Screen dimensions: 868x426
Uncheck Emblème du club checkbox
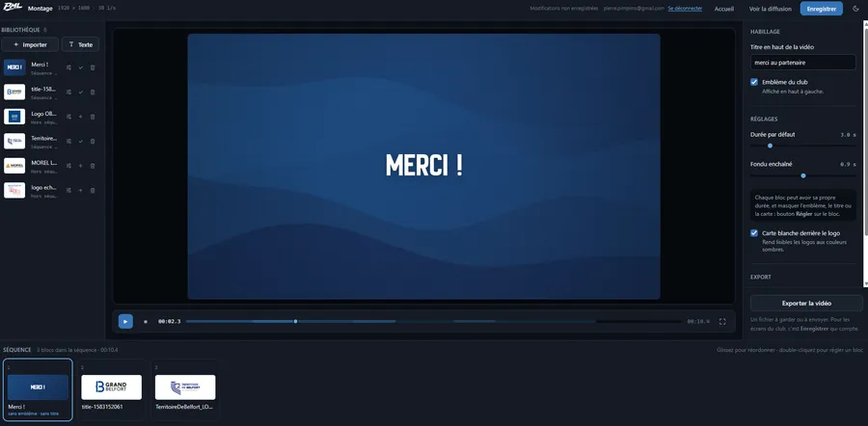pos(754,82)
